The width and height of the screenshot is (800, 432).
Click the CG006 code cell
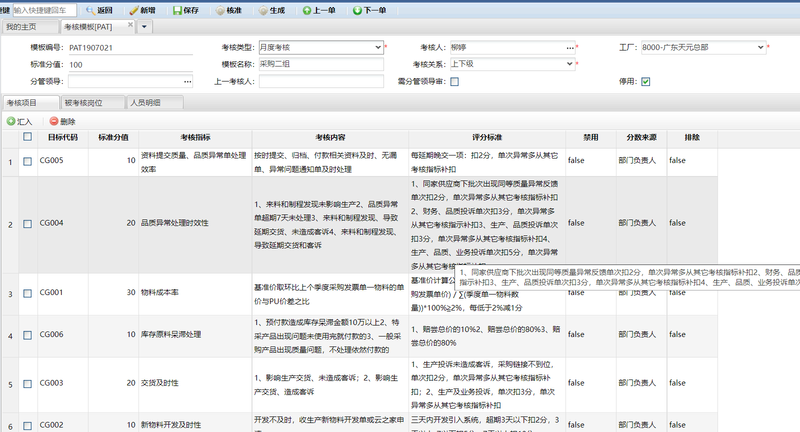click(x=63, y=334)
